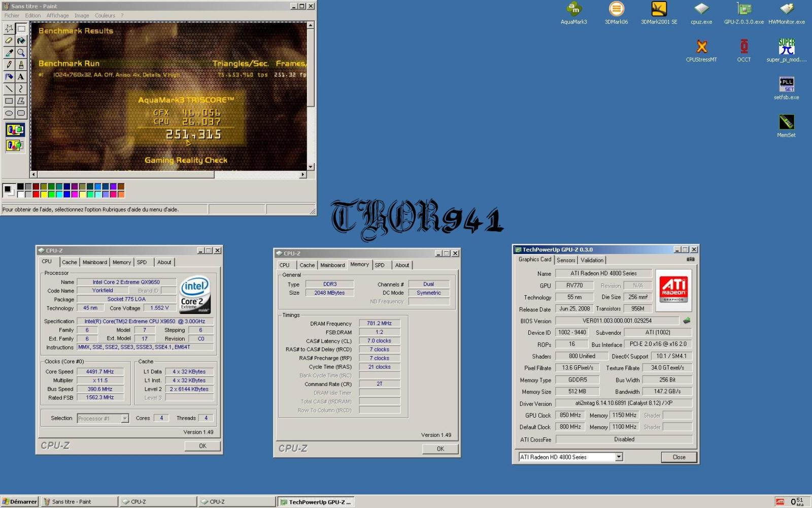The height and width of the screenshot is (508, 812).
Task: Launch HWMonitor.exe from the desktop
Action: pyautogui.click(x=786, y=13)
